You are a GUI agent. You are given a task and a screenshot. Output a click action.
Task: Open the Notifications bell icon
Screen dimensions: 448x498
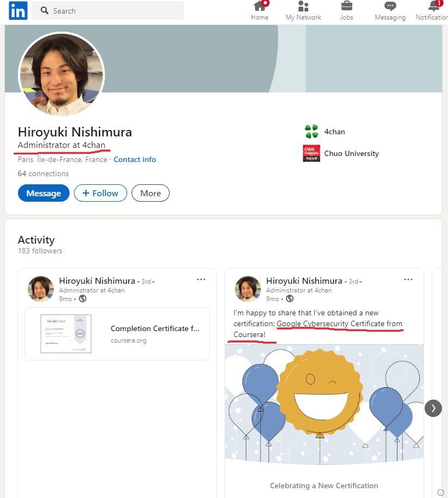tap(433, 7)
